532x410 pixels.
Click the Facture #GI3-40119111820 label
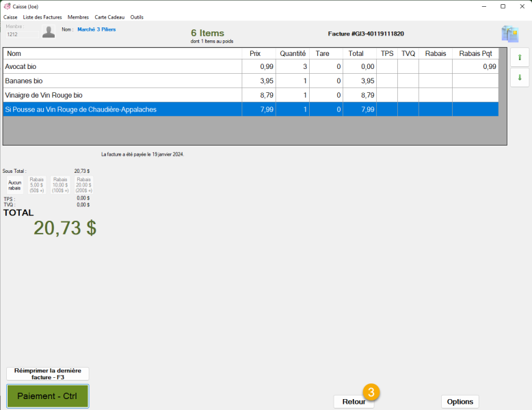pos(366,33)
